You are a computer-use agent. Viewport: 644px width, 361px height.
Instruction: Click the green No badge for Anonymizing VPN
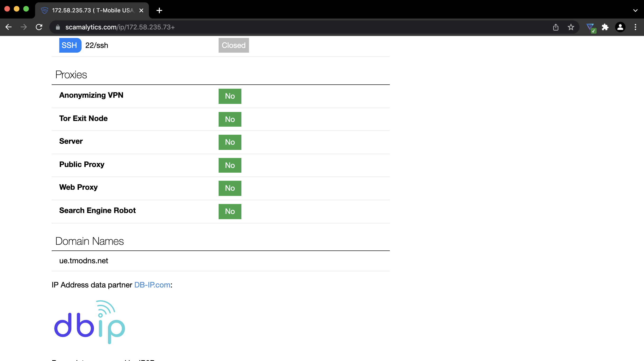[230, 96]
